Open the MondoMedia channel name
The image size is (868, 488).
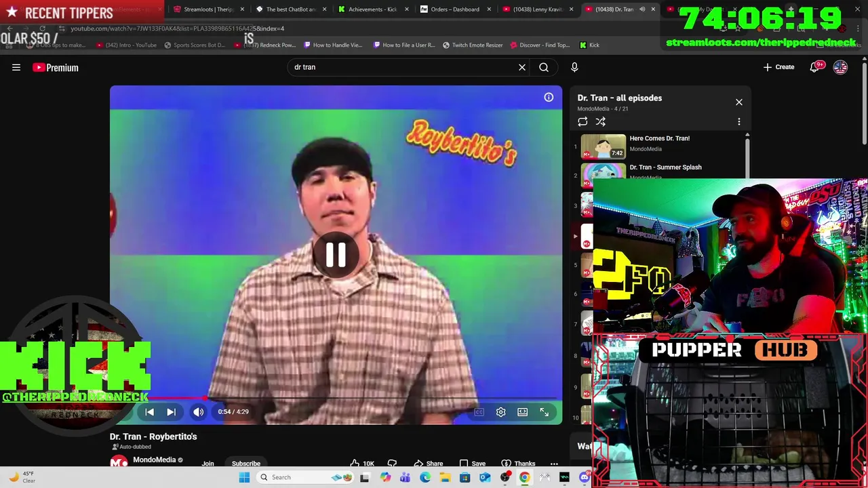[x=154, y=460]
